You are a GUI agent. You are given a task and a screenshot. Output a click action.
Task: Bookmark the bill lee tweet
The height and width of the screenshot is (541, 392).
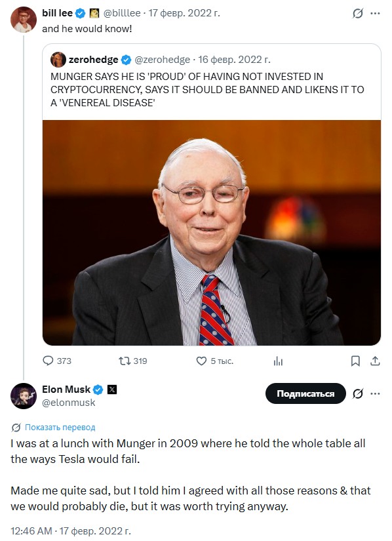click(355, 361)
